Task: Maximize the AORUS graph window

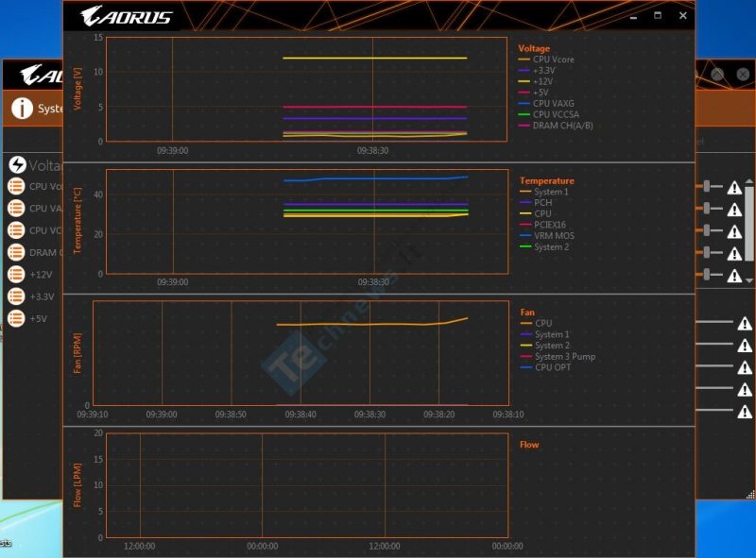Action: click(x=658, y=15)
